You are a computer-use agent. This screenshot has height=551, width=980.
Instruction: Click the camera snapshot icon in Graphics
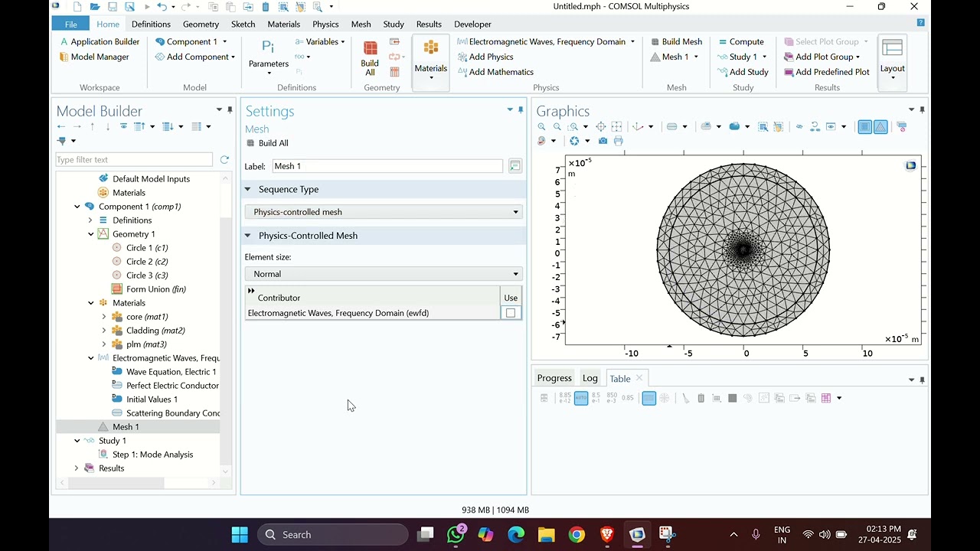[x=603, y=141]
